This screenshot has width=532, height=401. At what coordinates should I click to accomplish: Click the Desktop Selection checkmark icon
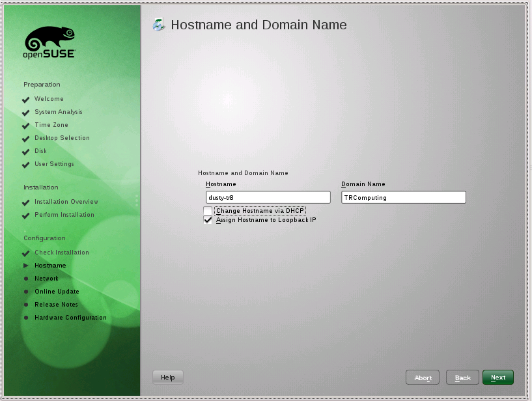point(26,139)
